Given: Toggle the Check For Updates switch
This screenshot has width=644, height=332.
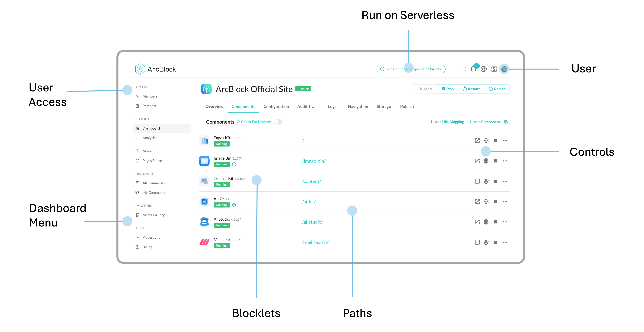Looking at the screenshot, I should [278, 122].
